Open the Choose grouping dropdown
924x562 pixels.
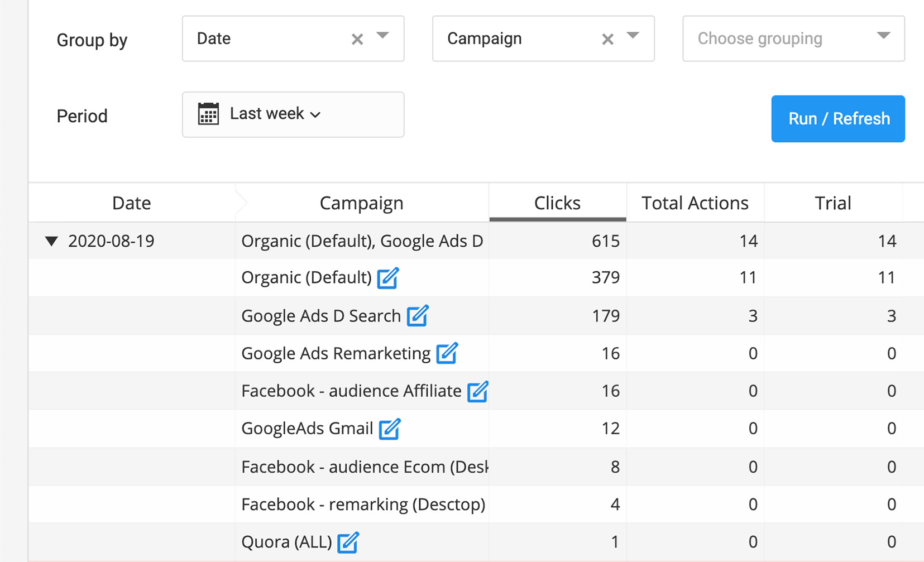pos(793,39)
